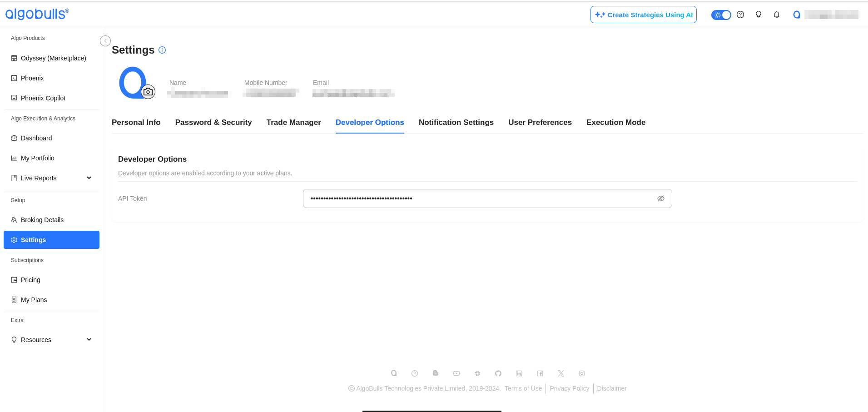Click the AlgoBulls icon in the footer
The height and width of the screenshot is (412, 868).
coord(394,373)
